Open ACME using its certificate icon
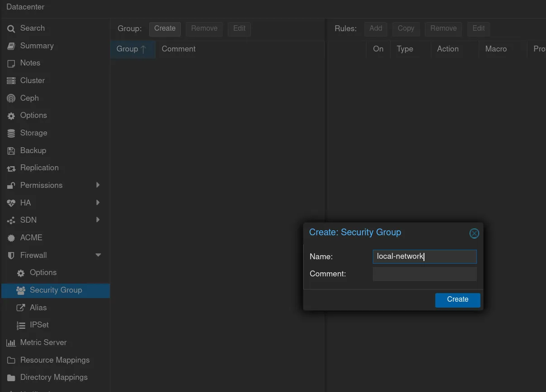The width and height of the screenshot is (546, 392). [x=11, y=238]
